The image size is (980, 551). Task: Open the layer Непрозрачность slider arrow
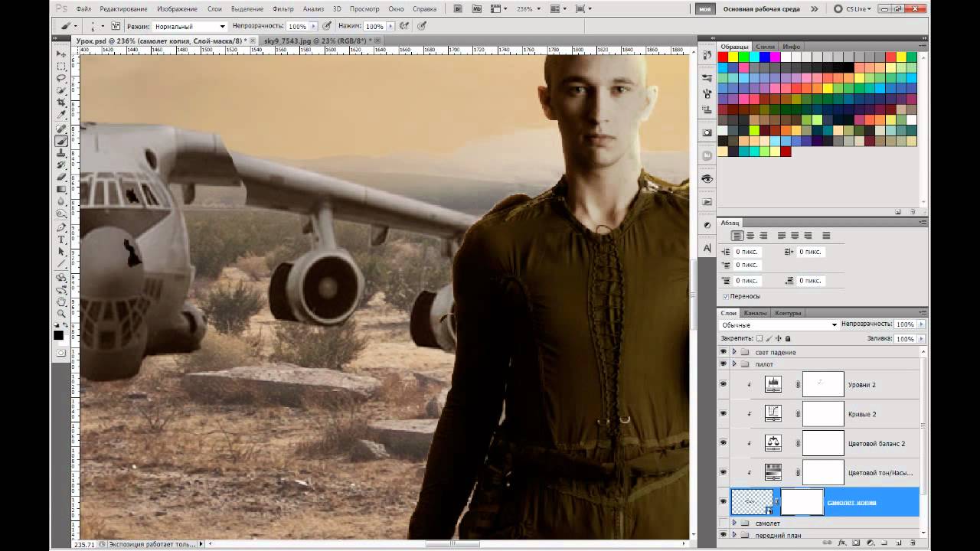(x=921, y=324)
